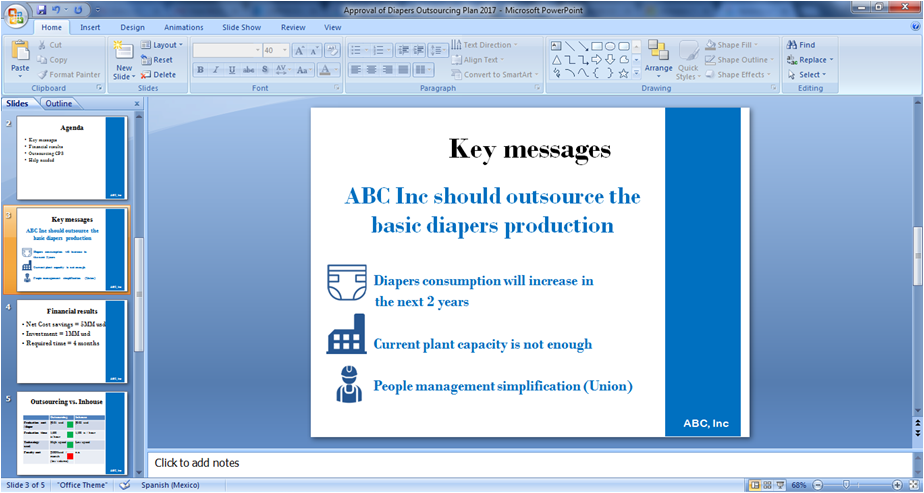Clear all formatting on selected text
Screen dimensions: 924x493
click(x=332, y=51)
